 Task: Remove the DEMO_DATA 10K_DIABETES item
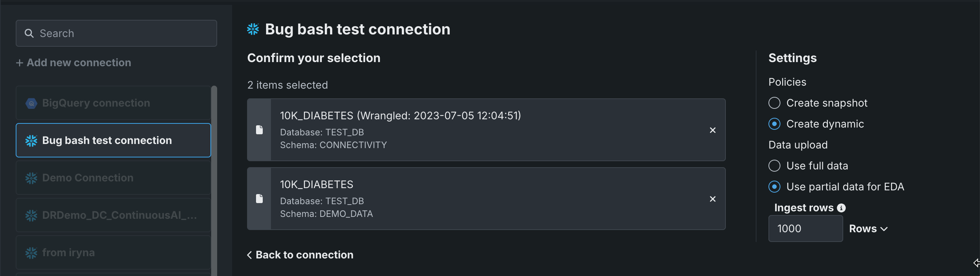pyautogui.click(x=712, y=199)
